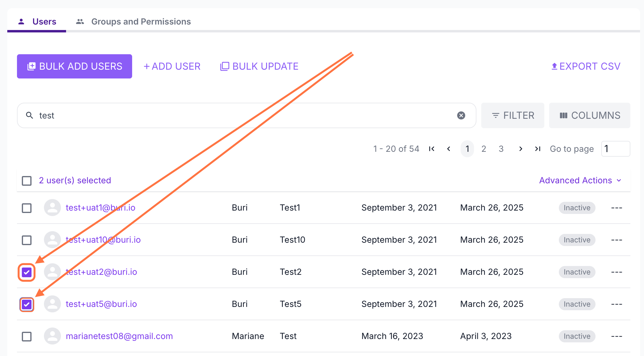This screenshot has width=644, height=356.
Task: Go to next page chevron
Action: click(x=520, y=149)
